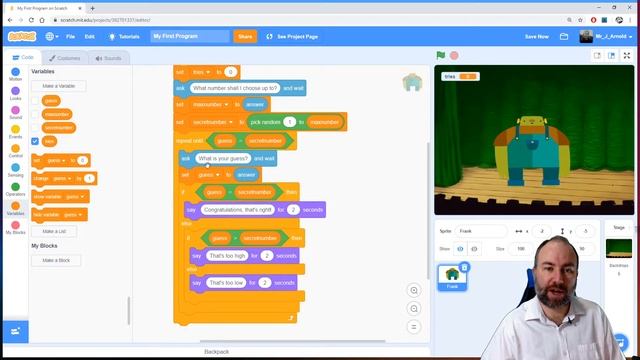This screenshot has width=640, height=360.
Task: Open the Sensing blocks category
Action: pyautogui.click(x=16, y=170)
